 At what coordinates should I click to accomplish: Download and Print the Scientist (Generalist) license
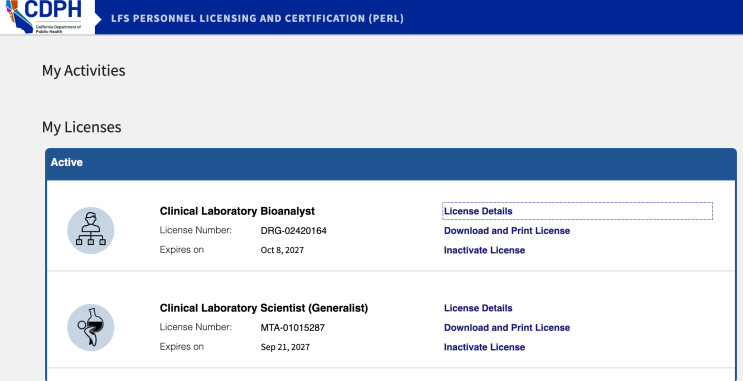tap(507, 328)
